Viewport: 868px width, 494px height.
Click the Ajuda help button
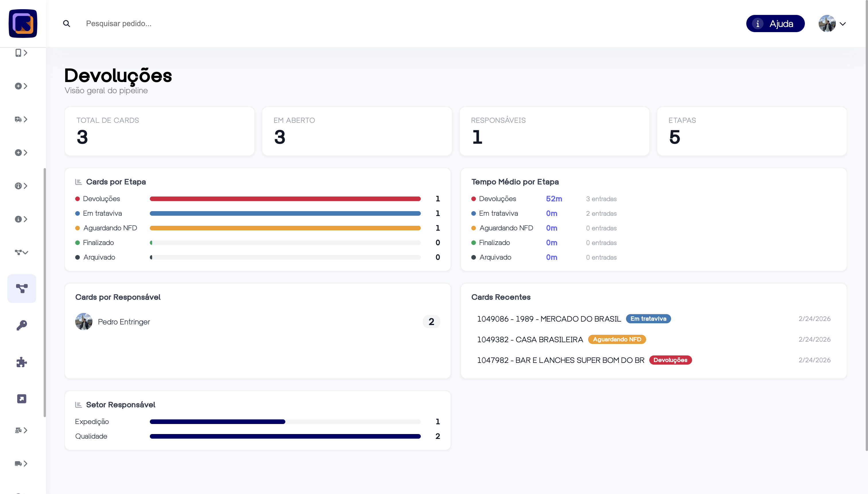click(x=775, y=24)
